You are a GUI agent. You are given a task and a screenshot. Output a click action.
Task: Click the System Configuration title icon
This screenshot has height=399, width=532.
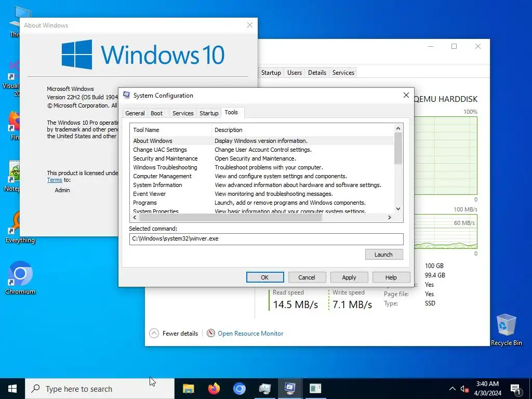127,96
